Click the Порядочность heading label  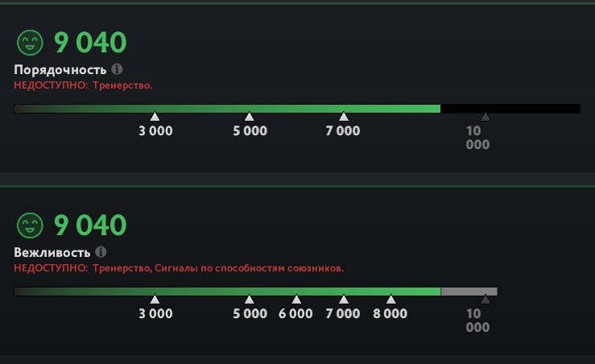(x=60, y=70)
